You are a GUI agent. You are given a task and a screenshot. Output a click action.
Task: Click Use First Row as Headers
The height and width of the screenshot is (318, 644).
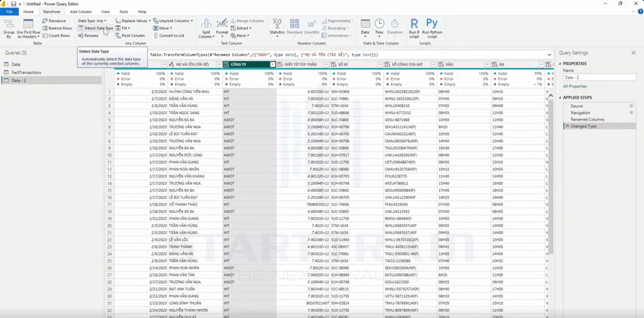pyautogui.click(x=28, y=29)
